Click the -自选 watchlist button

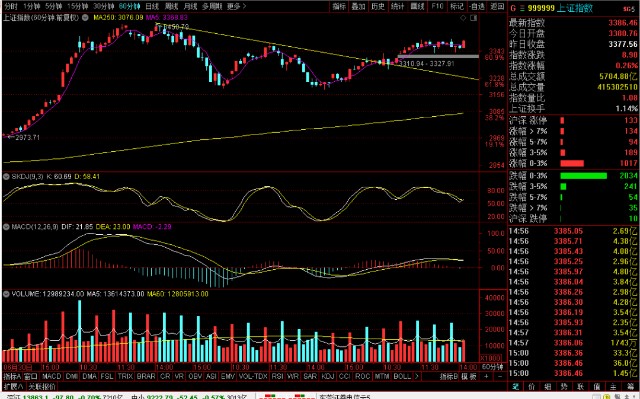[x=477, y=6]
